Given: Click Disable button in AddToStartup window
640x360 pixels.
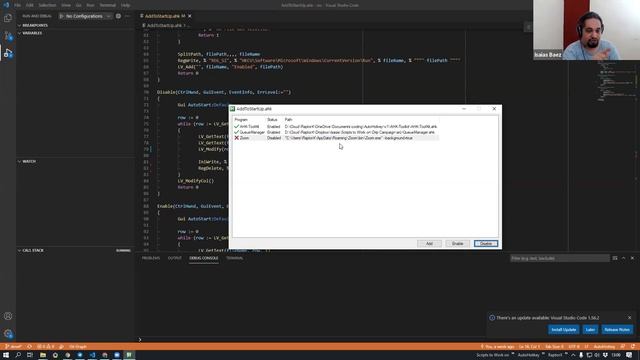Looking at the screenshot, I should pos(486,244).
